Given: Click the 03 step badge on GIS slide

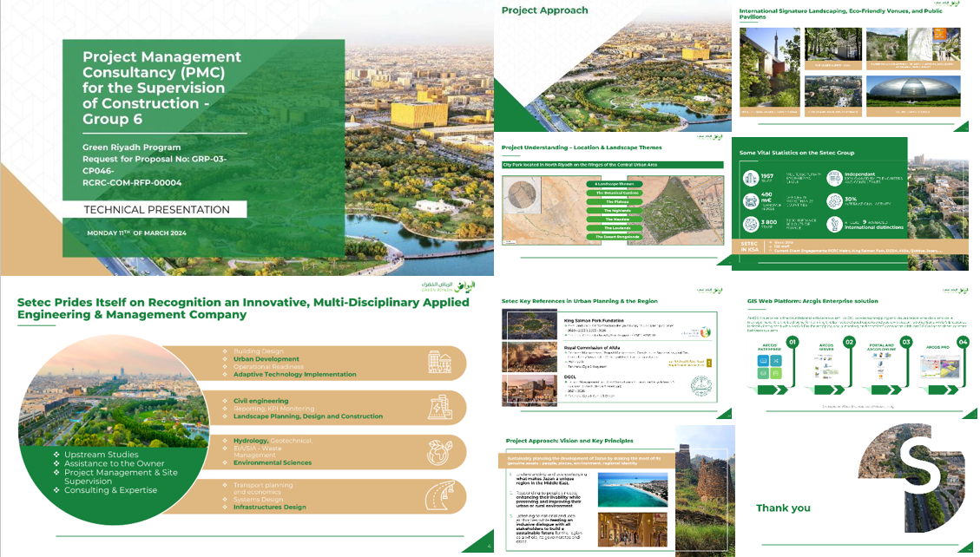Looking at the screenshot, I should point(905,342).
